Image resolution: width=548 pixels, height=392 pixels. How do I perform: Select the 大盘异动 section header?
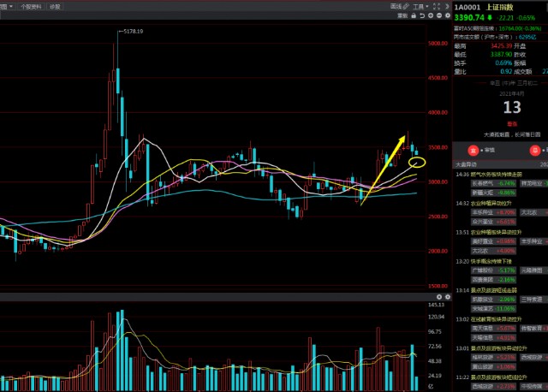[x=467, y=163]
